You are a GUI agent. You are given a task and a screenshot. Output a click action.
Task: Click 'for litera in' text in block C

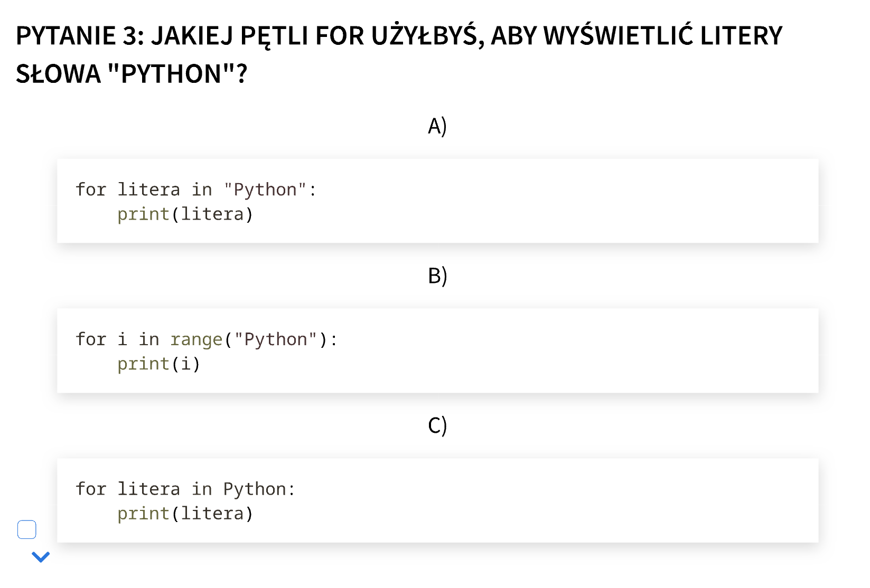pyautogui.click(x=143, y=489)
